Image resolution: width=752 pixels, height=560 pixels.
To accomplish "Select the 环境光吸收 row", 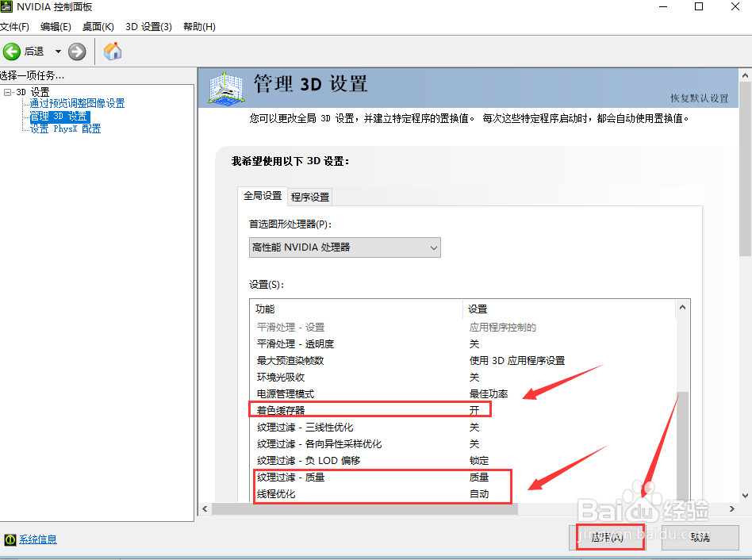I will tap(462, 378).
